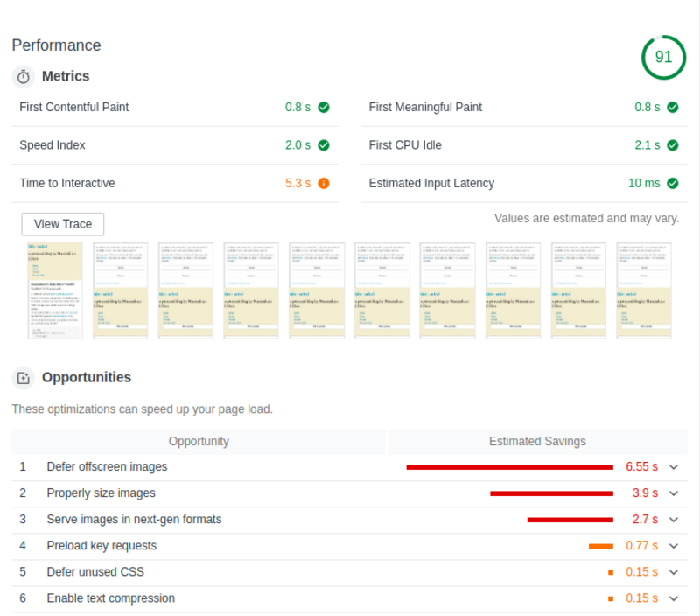Viewport: 700px width, 616px height.
Task: Expand Enable text compression chevron
Action: (x=674, y=598)
